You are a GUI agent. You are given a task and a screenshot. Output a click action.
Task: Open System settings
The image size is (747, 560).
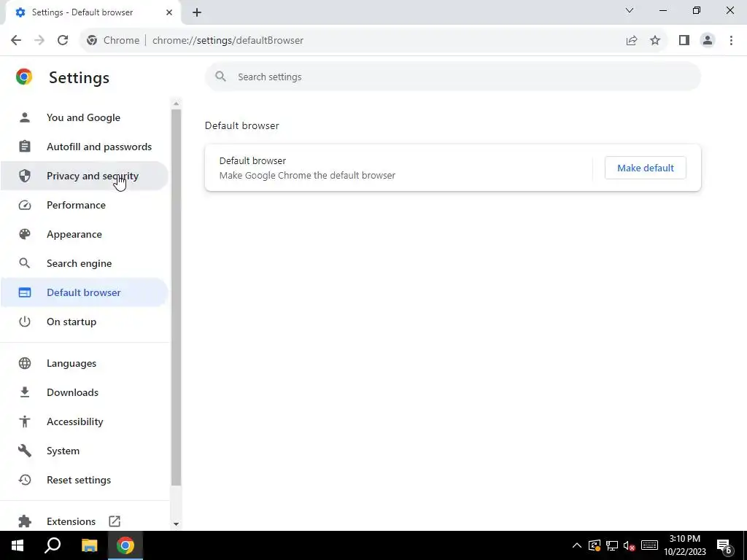(85, 451)
